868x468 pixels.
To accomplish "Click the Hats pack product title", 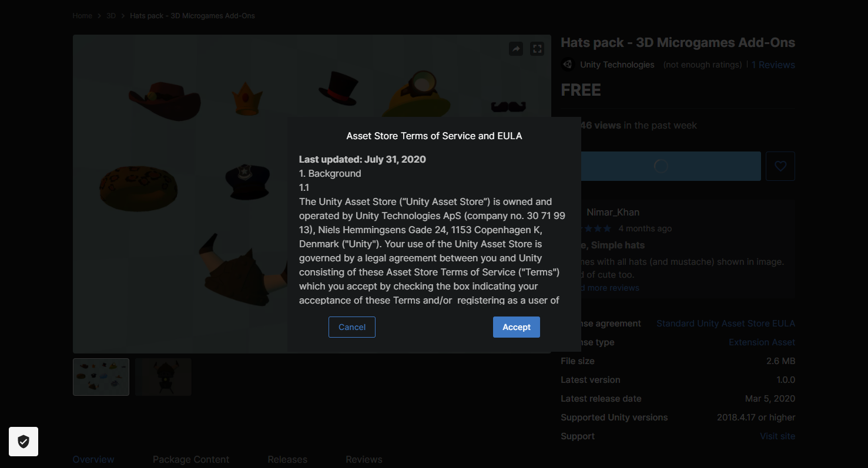I will click(678, 42).
